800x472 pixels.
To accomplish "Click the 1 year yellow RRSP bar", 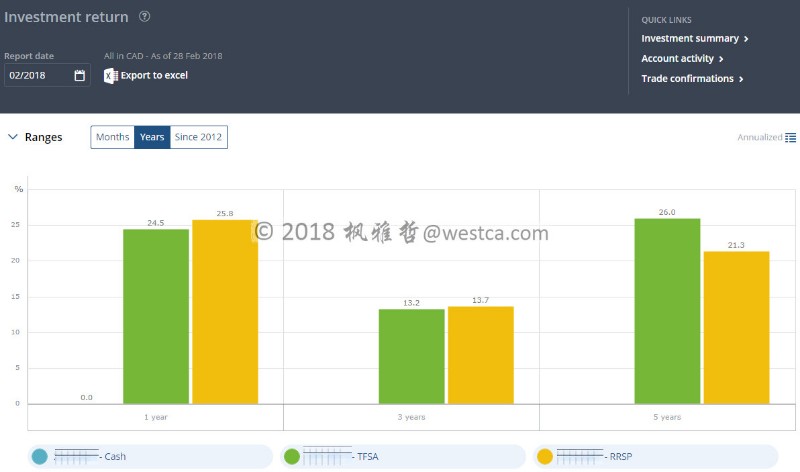I will click(x=225, y=310).
